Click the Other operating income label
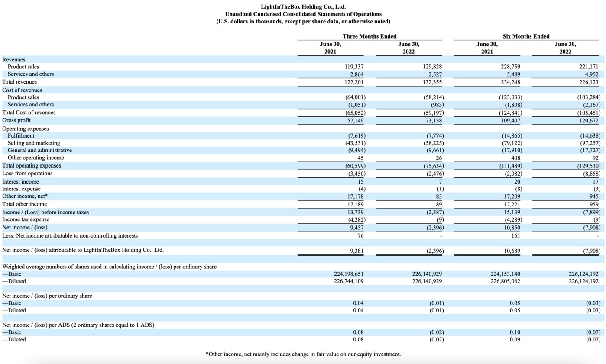The height and width of the screenshot is (364, 606). point(36,158)
